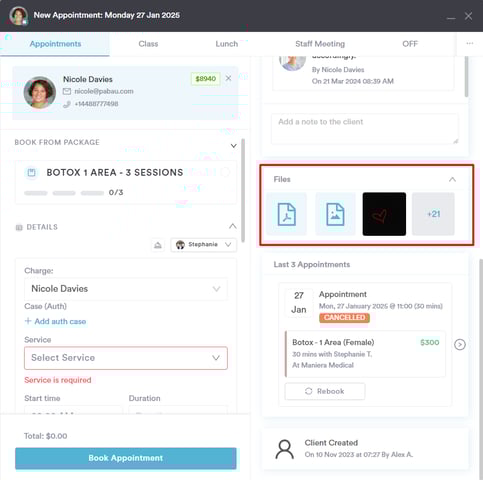Remove client Nicole Davies with X
Screen dimensions: 483x480
pos(228,78)
